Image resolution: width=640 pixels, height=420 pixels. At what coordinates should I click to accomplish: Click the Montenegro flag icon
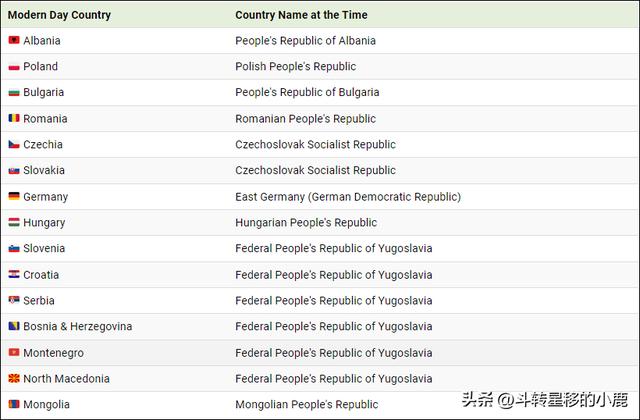coord(14,352)
